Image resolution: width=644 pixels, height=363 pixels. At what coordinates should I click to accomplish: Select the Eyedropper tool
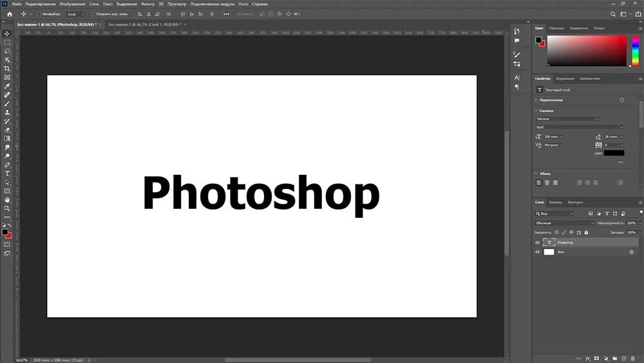click(x=7, y=86)
